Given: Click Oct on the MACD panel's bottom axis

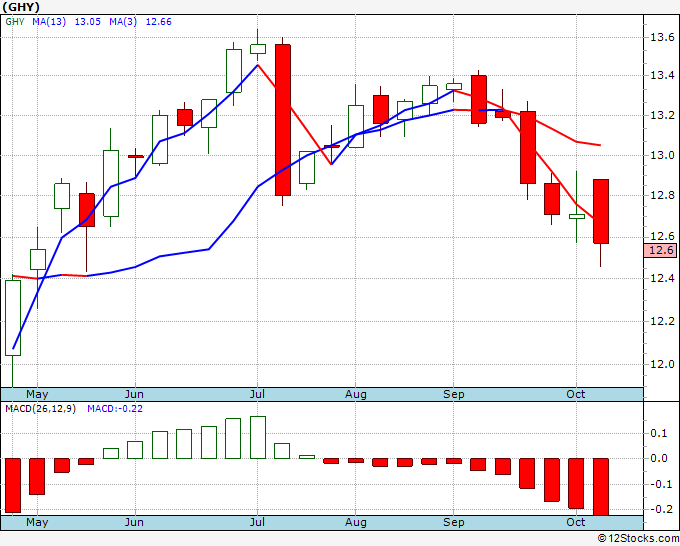Looking at the screenshot, I should pos(576,522).
